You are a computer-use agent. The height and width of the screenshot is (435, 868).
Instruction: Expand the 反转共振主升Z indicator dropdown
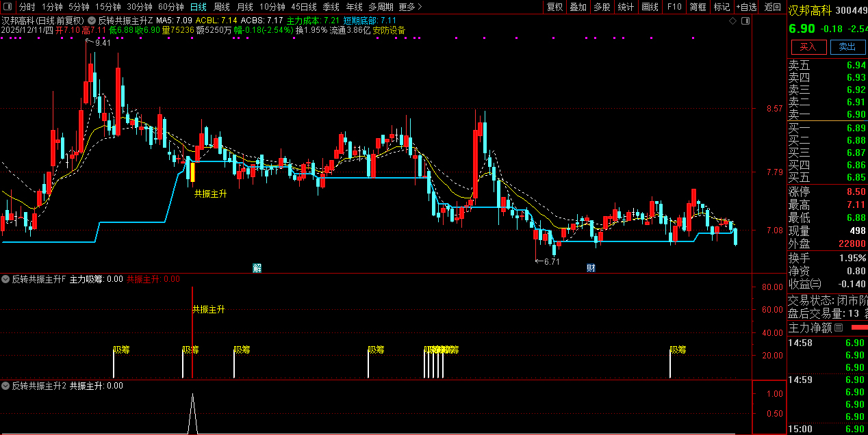tap(92, 21)
